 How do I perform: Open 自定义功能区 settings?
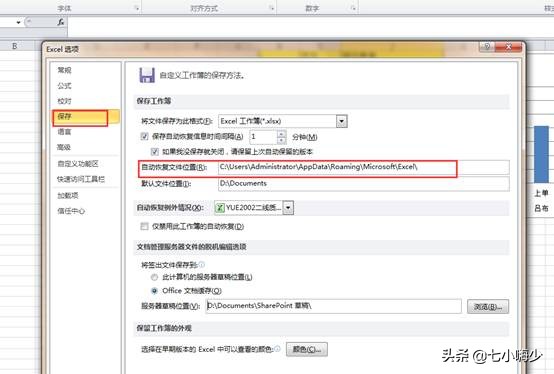coord(78,164)
